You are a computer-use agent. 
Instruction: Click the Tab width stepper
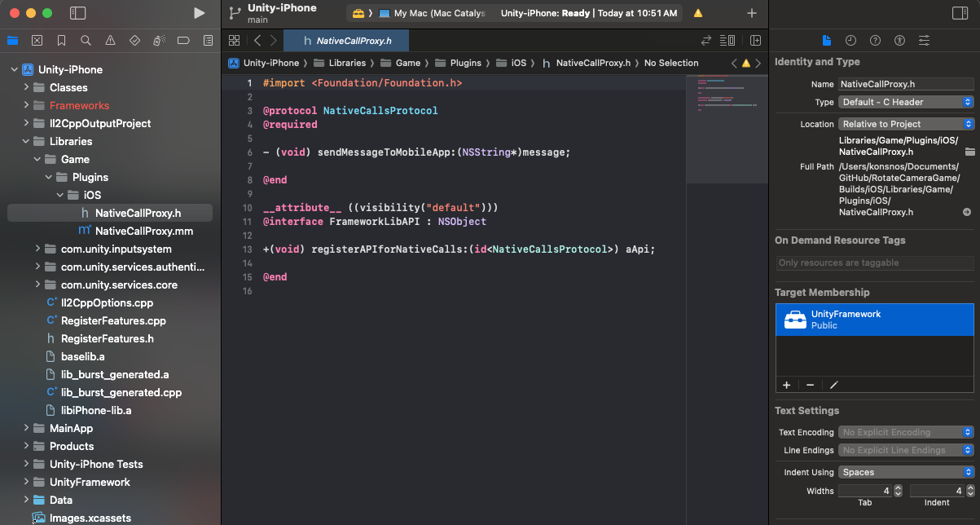[898, 491]
